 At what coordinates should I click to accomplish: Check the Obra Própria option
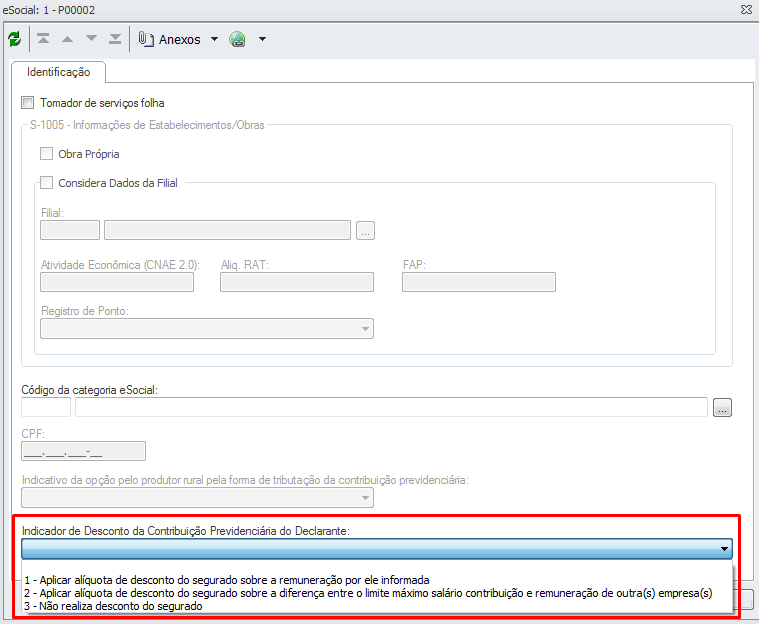pyautogui.click(x=46, y=154)
